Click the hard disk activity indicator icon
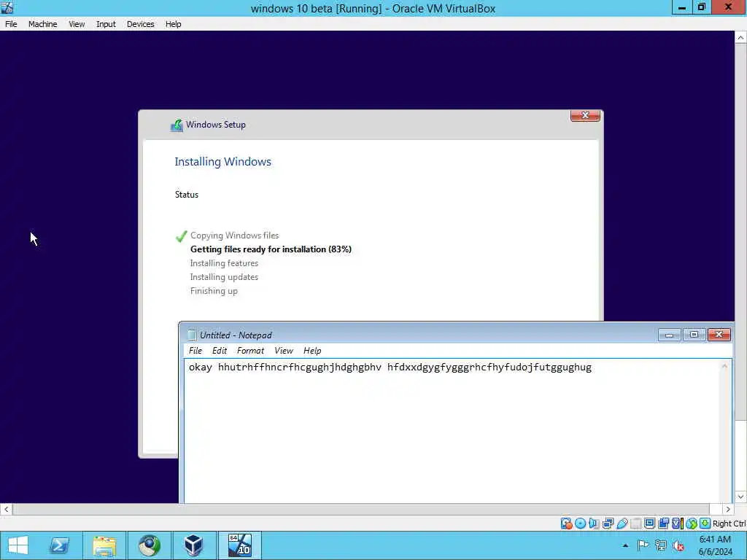 (566, 524)
